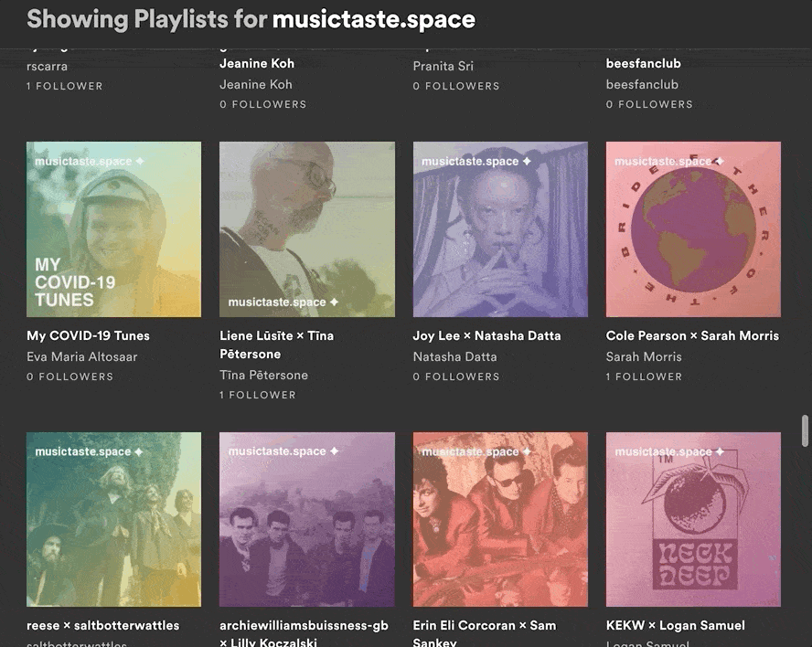The height and width of the screenshot is (647, 812).
Task: Select the Liene Lūsīte × Tīna Pētersone cover art
Action: tap(306, 229)
